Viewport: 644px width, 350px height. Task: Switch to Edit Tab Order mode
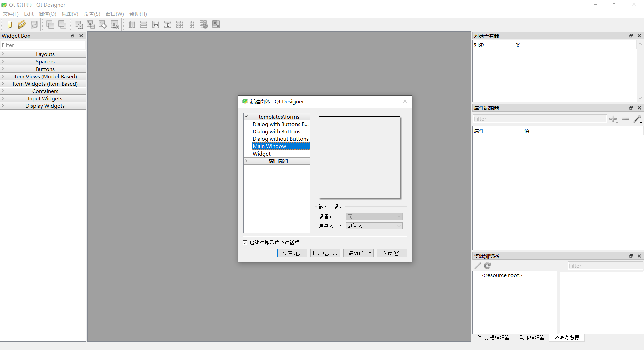115,24
